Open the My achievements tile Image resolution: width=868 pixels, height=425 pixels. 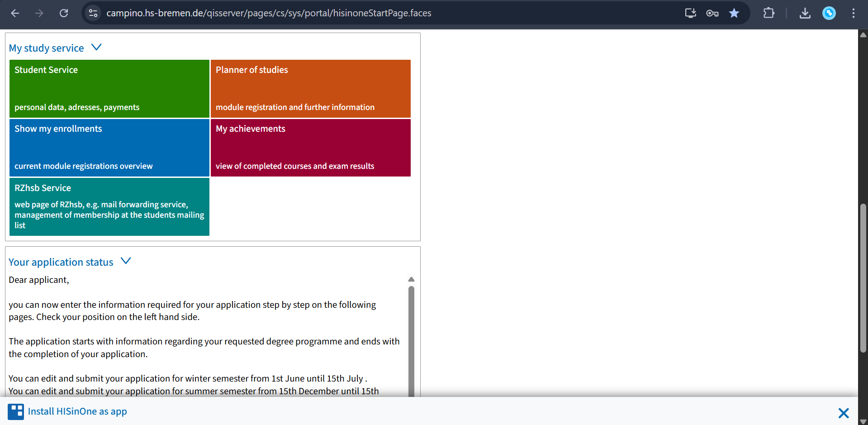310,148
